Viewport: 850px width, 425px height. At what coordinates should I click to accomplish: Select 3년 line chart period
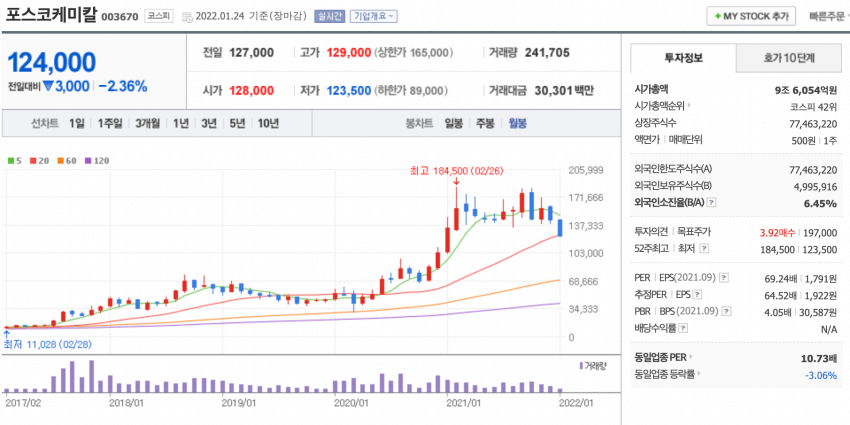click(x=209, y=123)
